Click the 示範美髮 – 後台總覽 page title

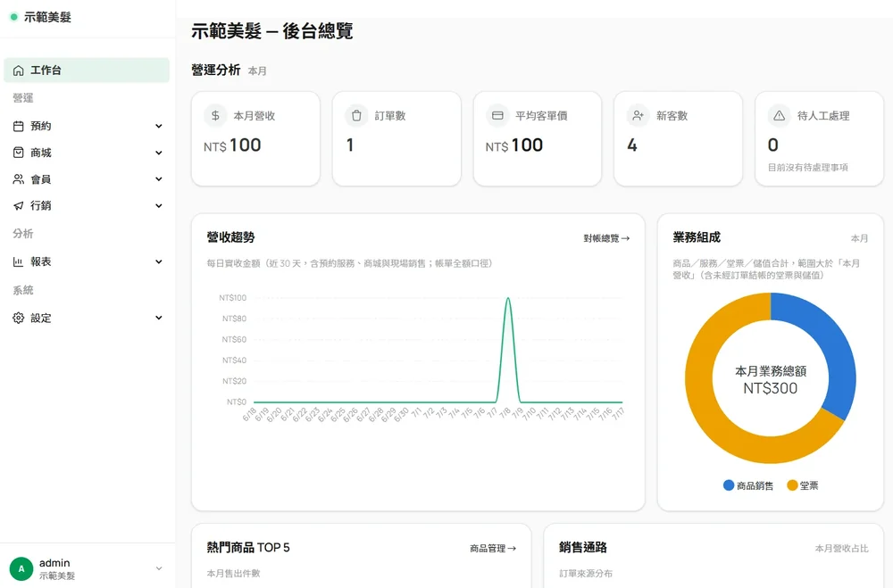click(272, 30)
